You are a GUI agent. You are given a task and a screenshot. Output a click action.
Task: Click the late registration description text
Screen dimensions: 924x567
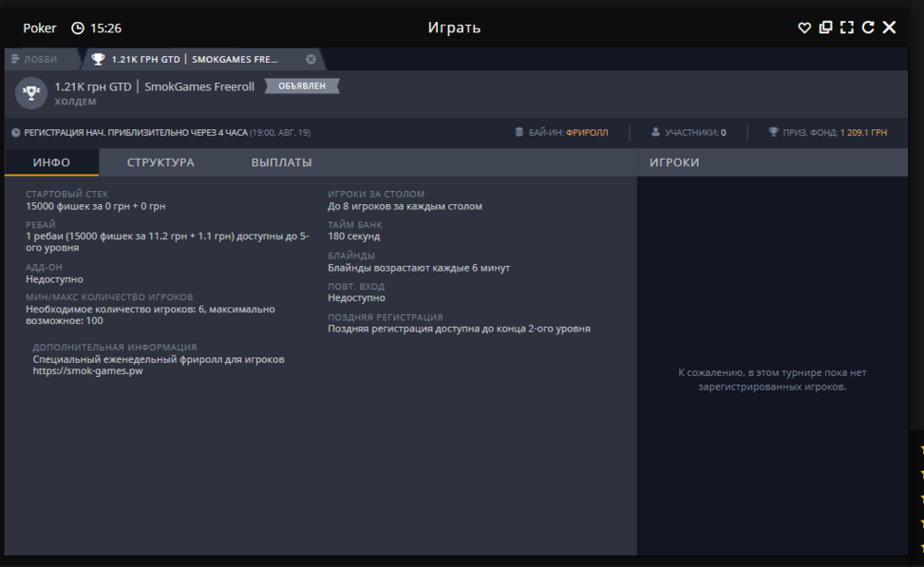click(x=459, y=329)
